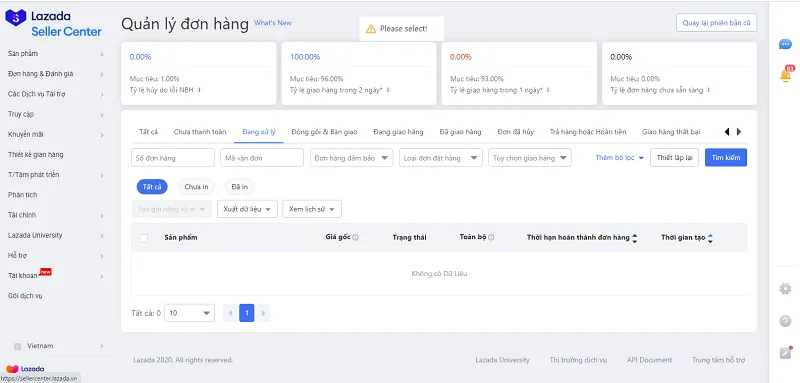Select page 1 in pagination
Screen dimensions: 800x383
(x=246, y=313)
